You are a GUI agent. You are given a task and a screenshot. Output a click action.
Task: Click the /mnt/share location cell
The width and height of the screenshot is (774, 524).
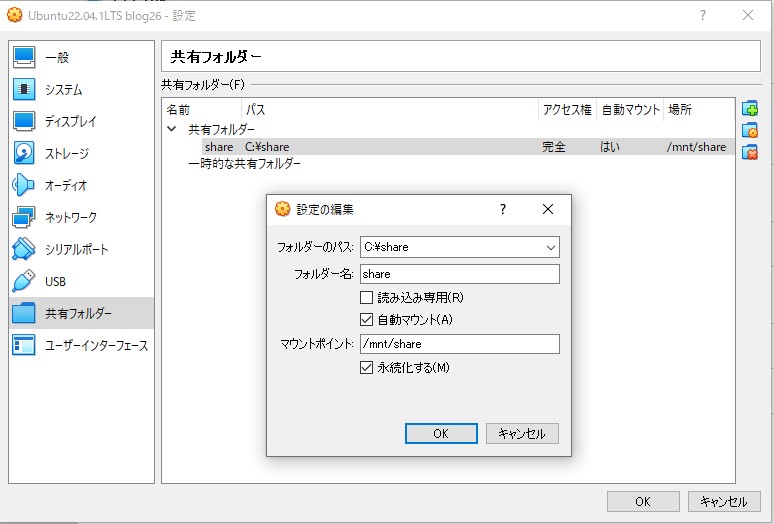pos(696,147)
